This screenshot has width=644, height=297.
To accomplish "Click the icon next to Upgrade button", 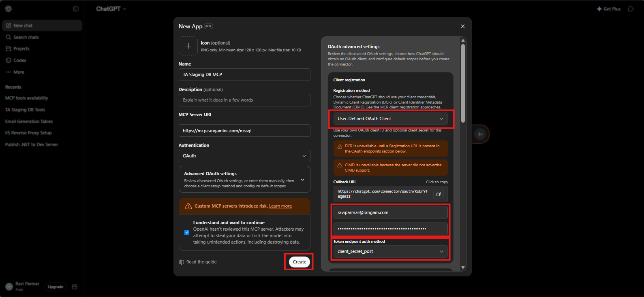I will tap(75, 287).
